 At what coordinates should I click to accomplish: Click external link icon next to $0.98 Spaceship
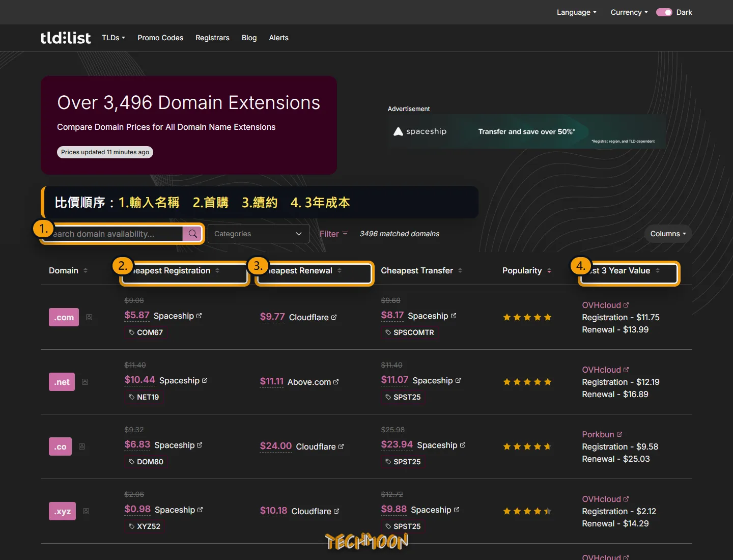pyautogui.click(x=200, y=510)
